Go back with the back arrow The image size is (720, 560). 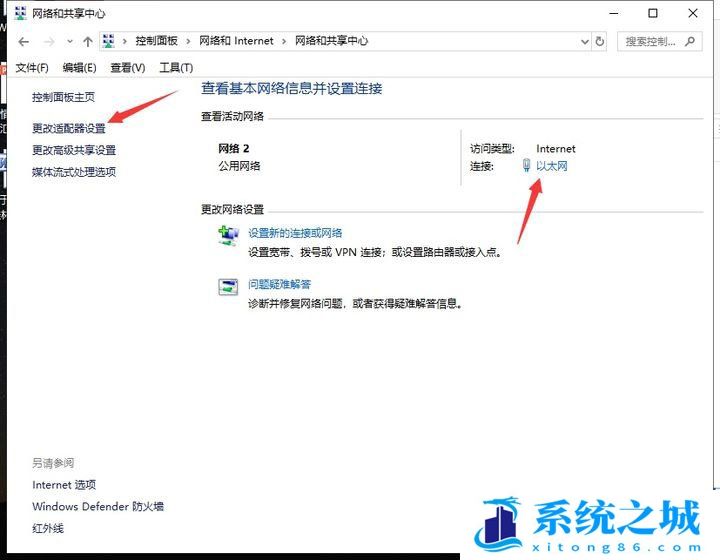[x=24, y=42]
